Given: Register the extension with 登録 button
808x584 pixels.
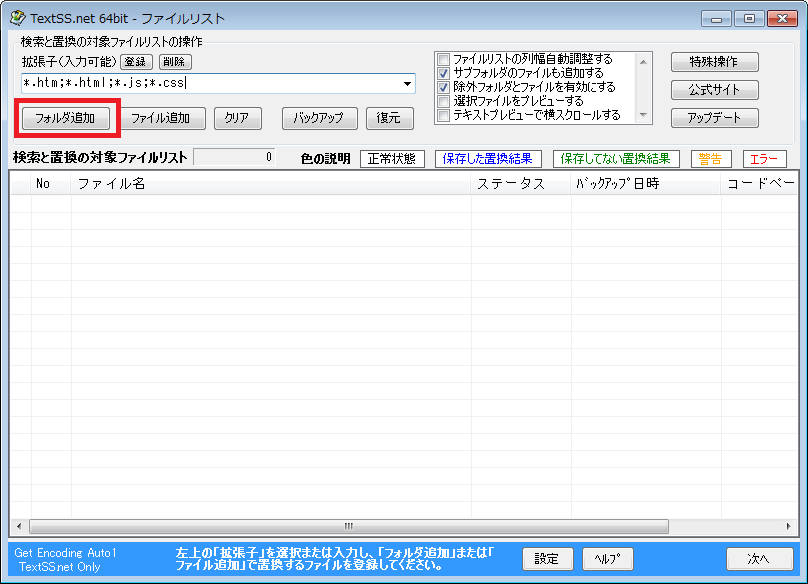Looking at the screenshot, I should click(136, 62).
